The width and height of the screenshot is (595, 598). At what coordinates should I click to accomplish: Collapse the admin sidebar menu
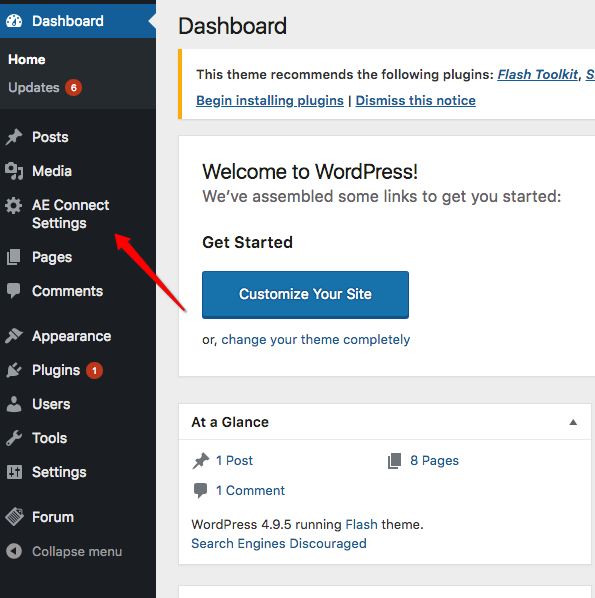click(x=64, y=551)
